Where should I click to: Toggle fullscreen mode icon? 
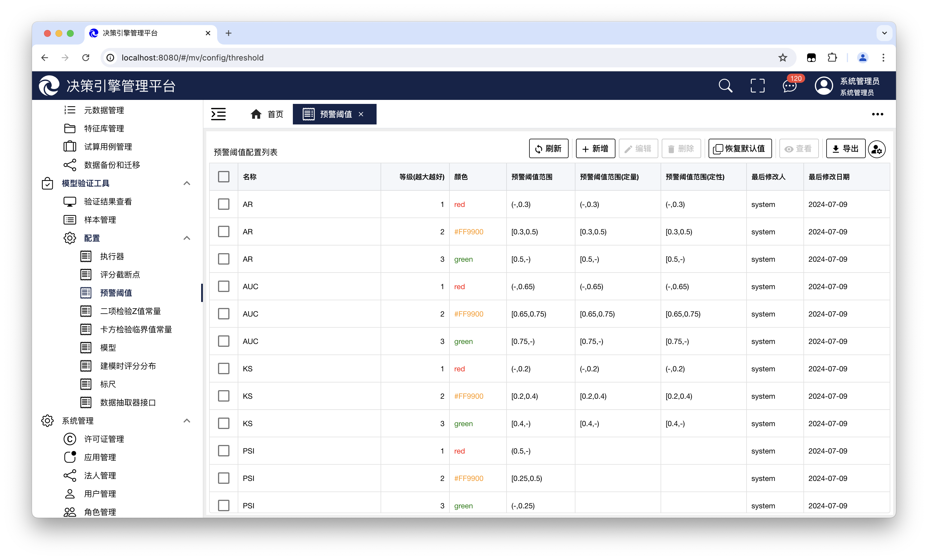(x=757, y=86)
